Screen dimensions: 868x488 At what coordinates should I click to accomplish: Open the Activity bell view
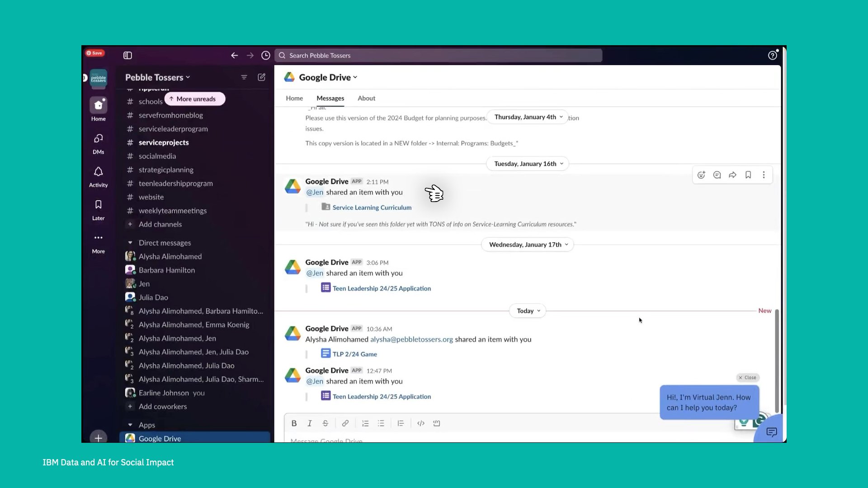coord(99,177)
